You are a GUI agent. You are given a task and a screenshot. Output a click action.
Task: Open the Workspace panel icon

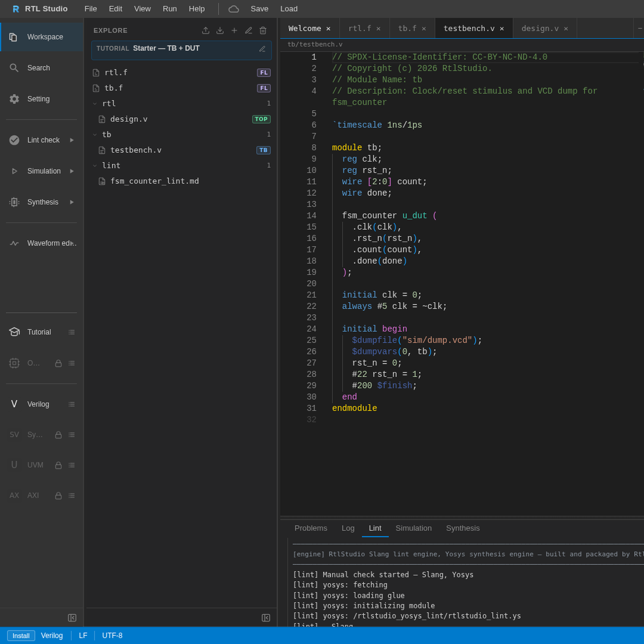pos(14,37)
